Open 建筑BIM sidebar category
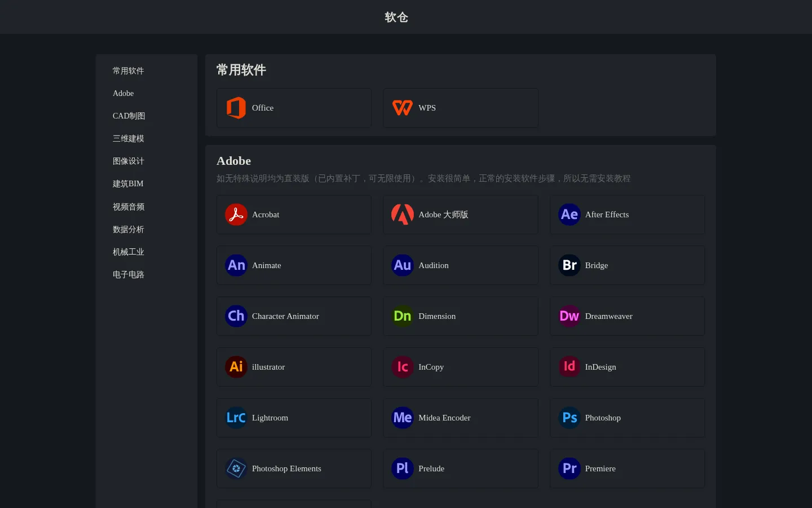This screenshot has height=508, width=812. point(128,183)
